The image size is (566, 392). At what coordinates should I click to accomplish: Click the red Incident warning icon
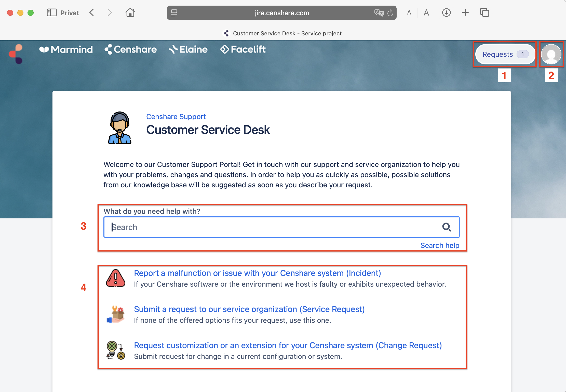coord(115,278)
